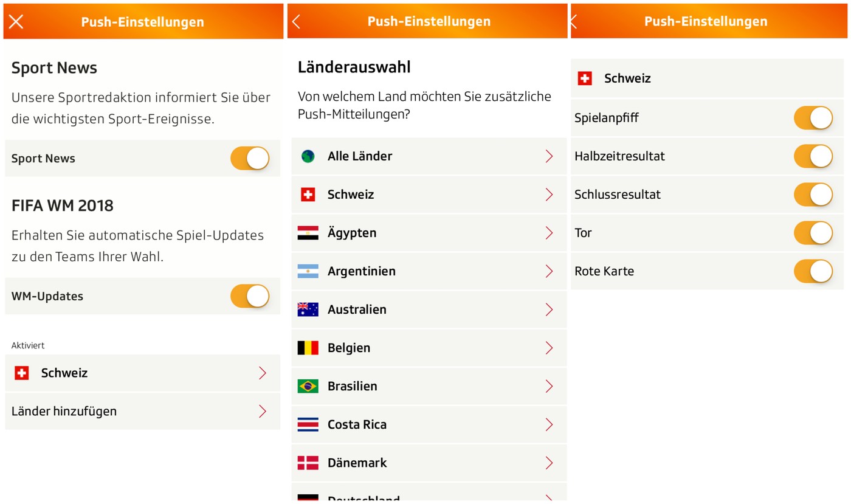
Task: Select the Egypt flag icon beside Ägypten
Action: coord(308,232)
